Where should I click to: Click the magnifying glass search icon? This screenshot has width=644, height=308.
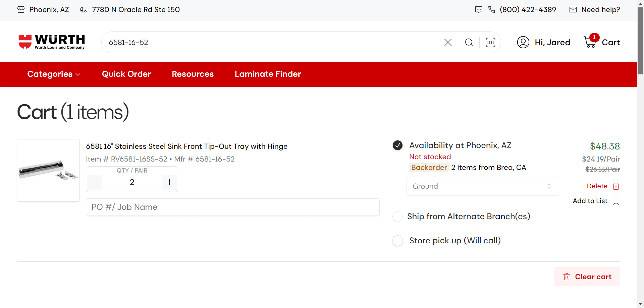point(469,42)
